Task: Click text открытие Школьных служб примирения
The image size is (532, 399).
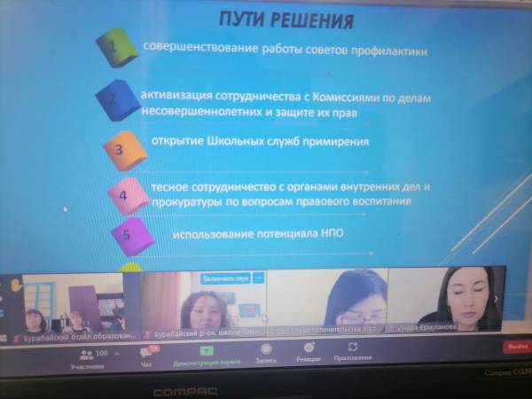Action: point(260,141)
